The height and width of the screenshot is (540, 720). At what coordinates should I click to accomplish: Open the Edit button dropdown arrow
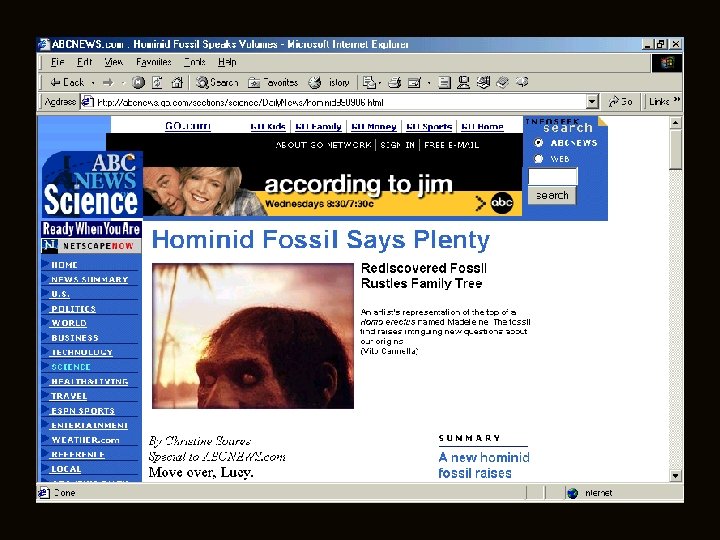coord(429,83)
